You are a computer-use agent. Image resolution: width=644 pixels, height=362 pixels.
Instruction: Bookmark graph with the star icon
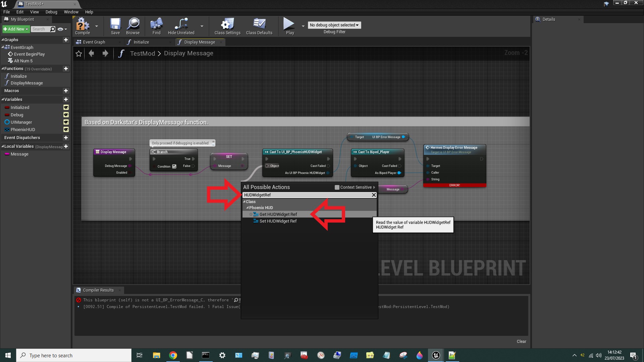pyautogui.click(x=79, y=54)
